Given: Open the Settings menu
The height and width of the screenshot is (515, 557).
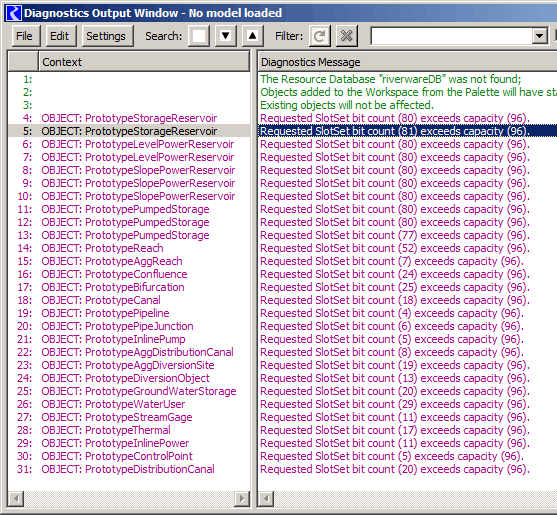Looking at the screenshot, I should pos(106,36).
